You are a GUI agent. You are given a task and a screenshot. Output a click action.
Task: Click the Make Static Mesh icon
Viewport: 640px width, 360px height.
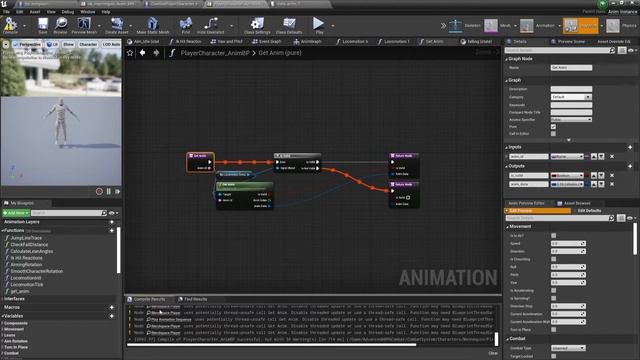click(153, 25)
